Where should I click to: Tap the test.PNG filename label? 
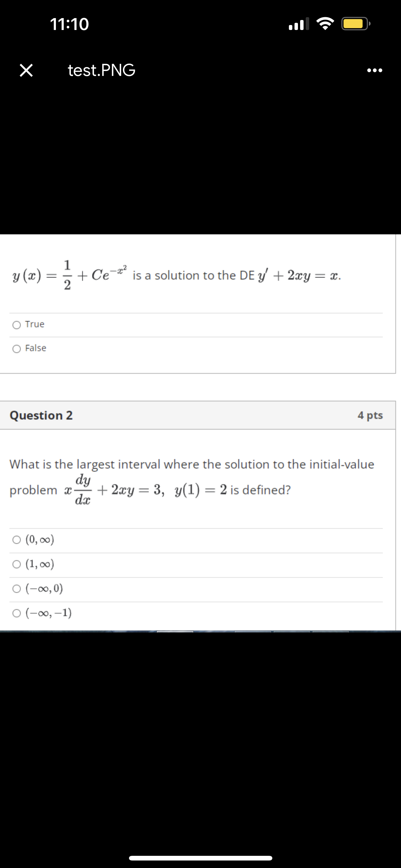(x=101, y=70)
